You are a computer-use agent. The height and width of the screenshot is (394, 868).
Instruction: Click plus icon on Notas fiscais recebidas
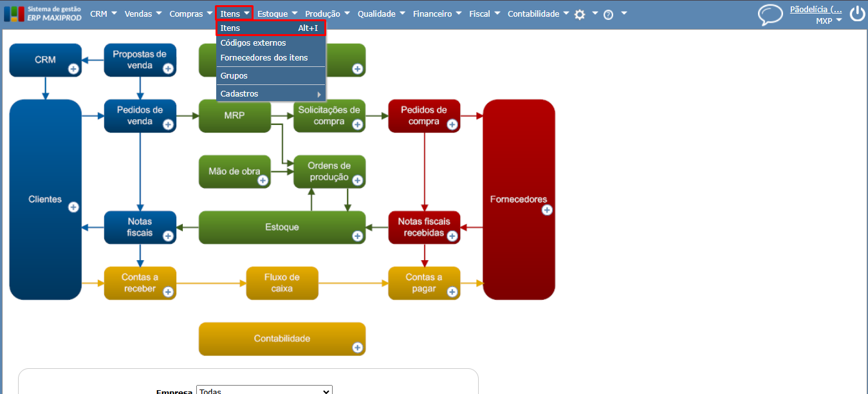452,236
